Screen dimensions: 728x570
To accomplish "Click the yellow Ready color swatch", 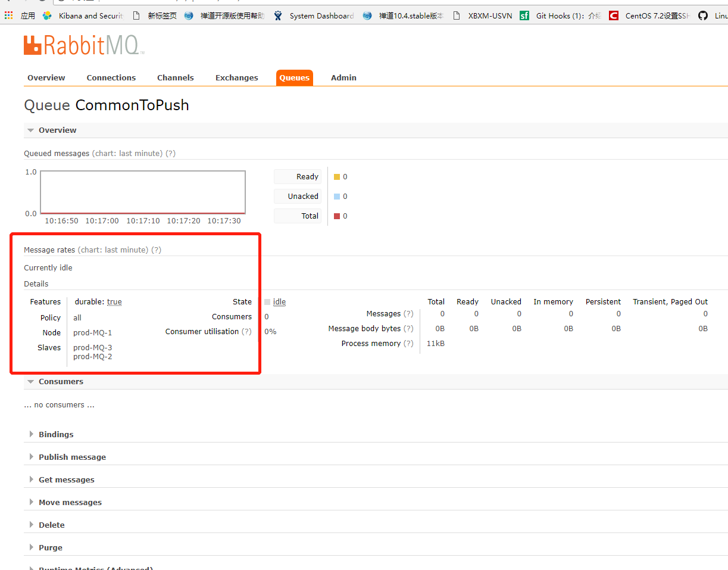I will tap(337, 177).
